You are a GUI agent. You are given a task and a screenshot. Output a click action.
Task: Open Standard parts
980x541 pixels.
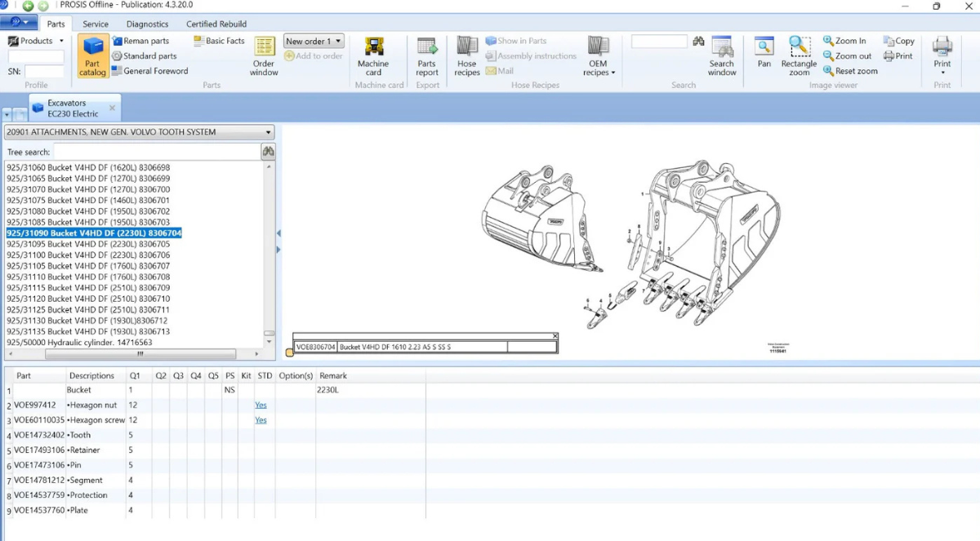tap(144, 56)
